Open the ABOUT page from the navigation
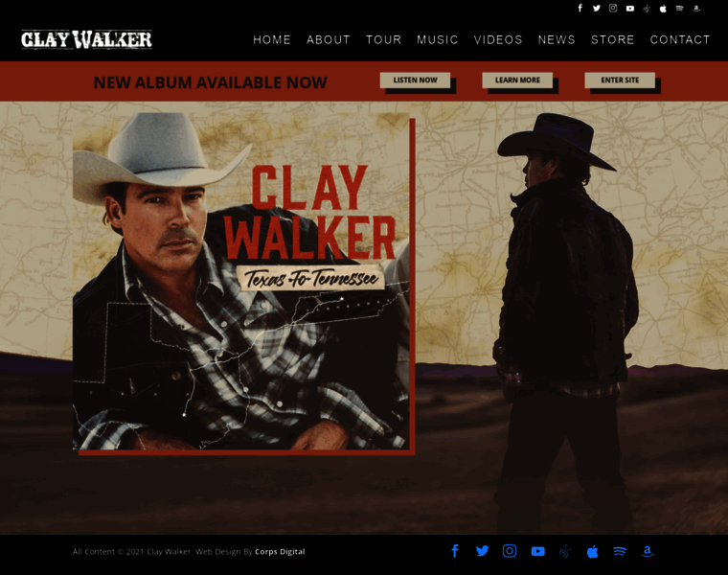 [329, 40]
